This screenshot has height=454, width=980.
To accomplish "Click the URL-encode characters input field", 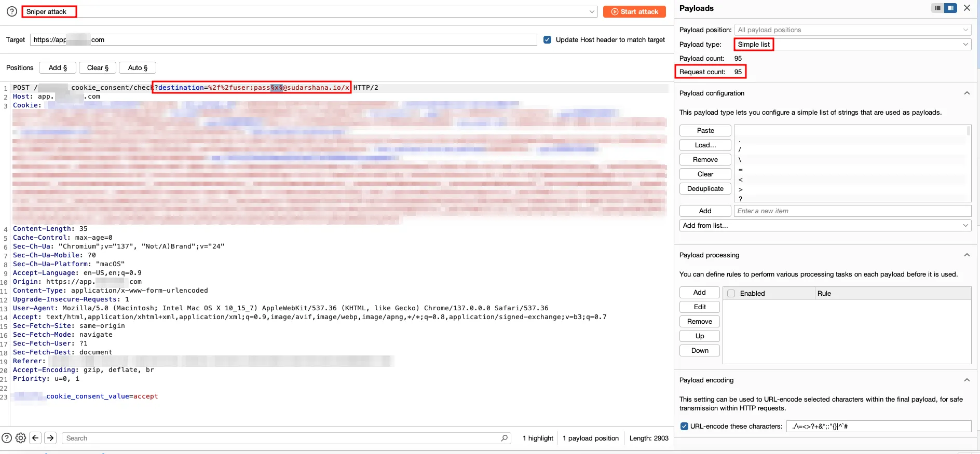I will [x=879, y=426].
